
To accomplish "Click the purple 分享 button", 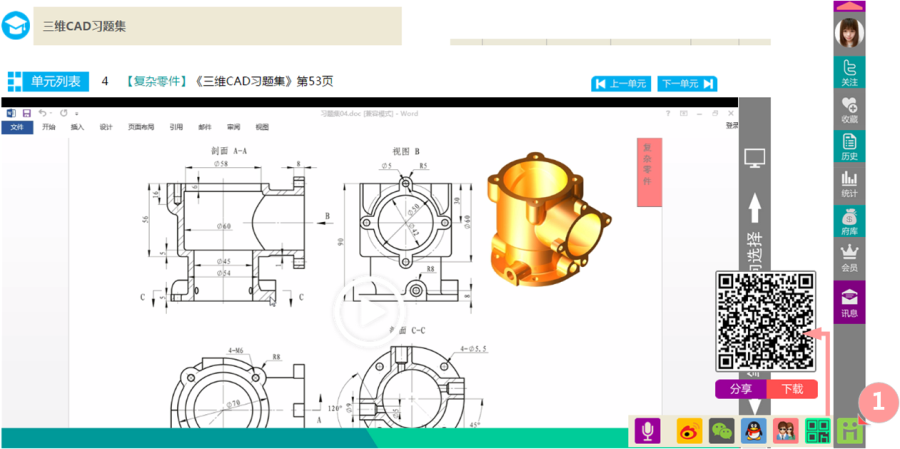I will (x=741, y=389).
